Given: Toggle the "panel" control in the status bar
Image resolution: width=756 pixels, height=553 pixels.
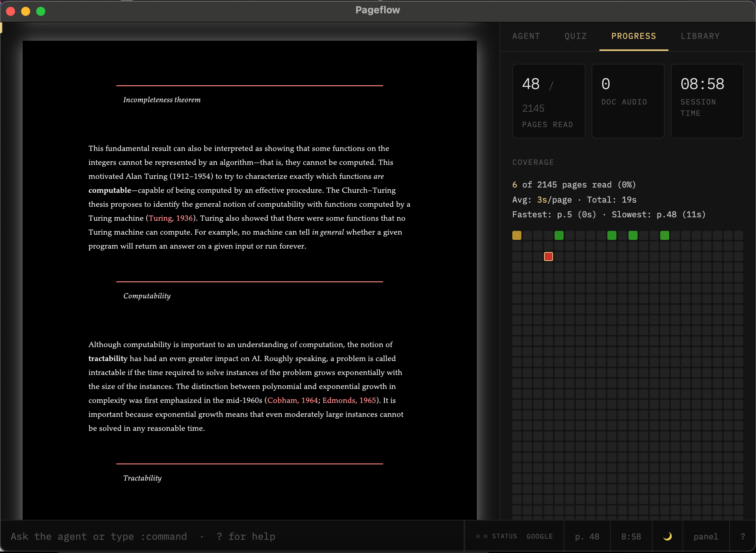Looking at the screenshot, I should coord(705,536).
